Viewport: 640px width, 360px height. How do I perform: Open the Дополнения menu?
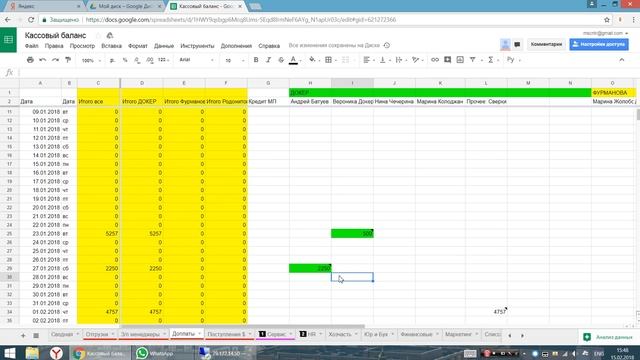236,46
